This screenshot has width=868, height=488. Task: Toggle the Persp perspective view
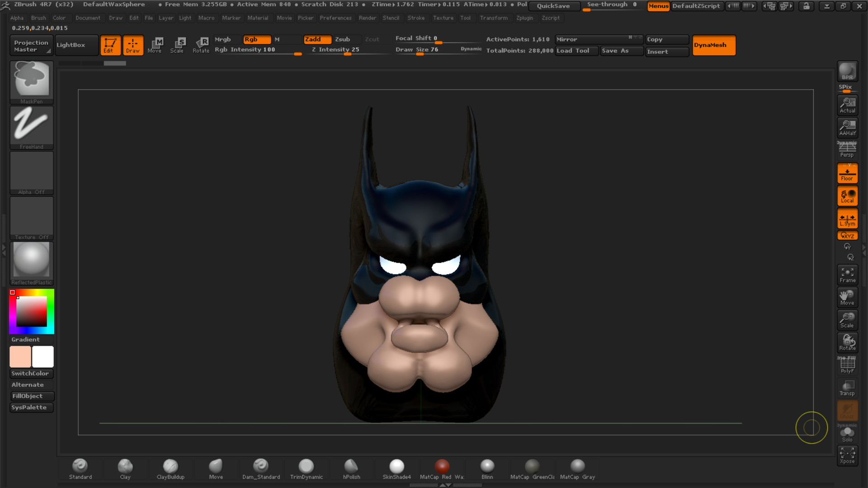(x=847, y=150)
